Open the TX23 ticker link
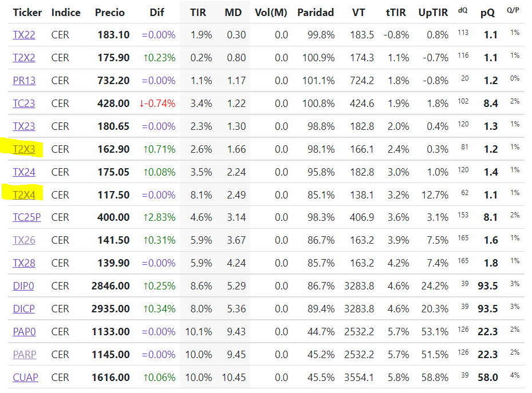 coord(23,126)
